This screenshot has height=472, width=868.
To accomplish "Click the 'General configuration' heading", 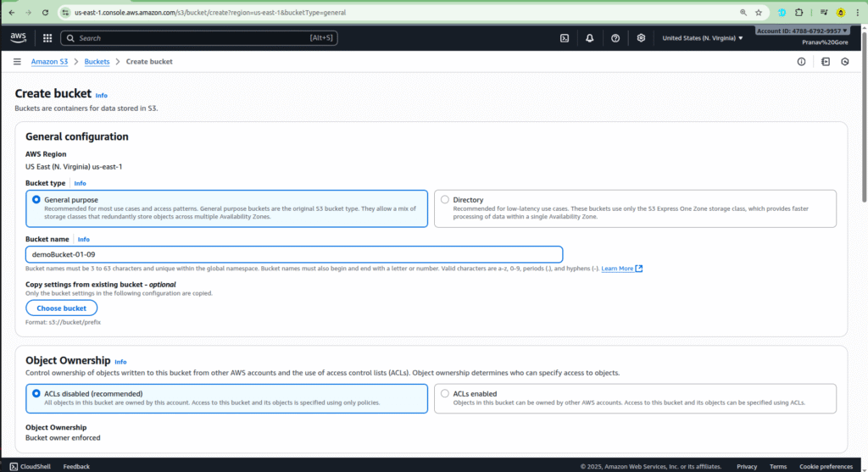I will (x=77, y=136).
